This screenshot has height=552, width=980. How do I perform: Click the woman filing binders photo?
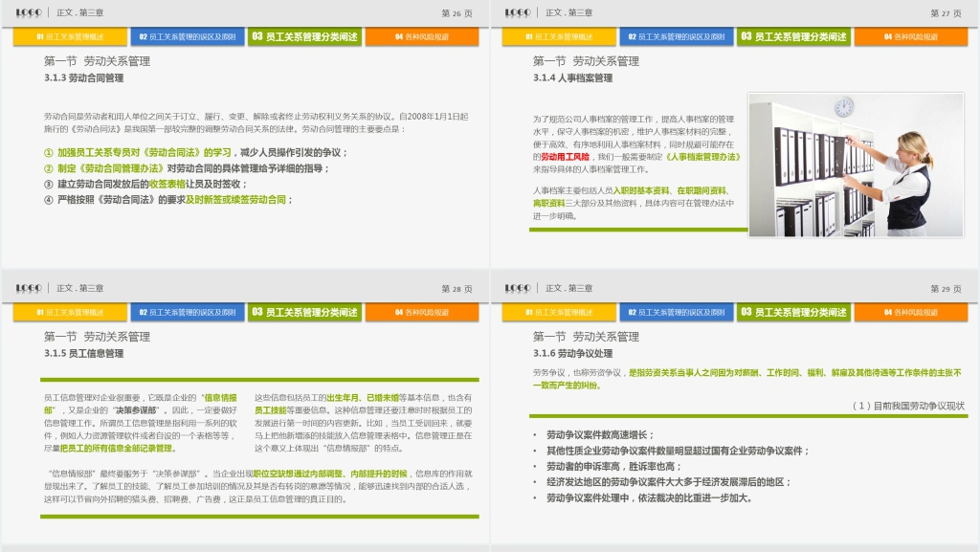click(856, 165)
